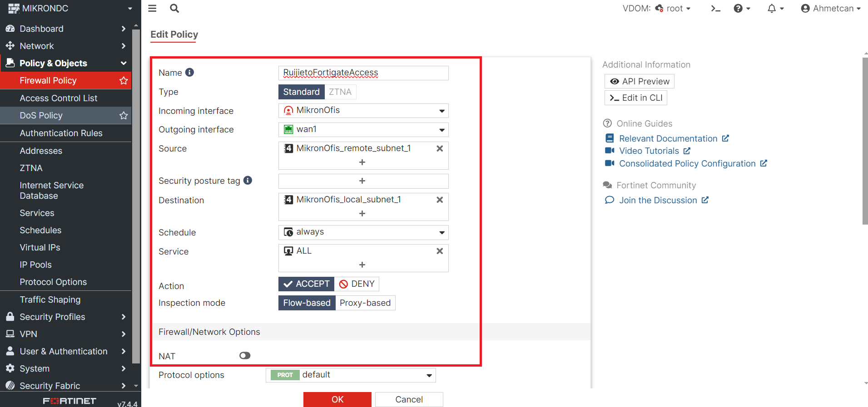Set Action to ACCEPT
Image resolution: width=868 pixels, height=407 pixels.
point(306,284)
